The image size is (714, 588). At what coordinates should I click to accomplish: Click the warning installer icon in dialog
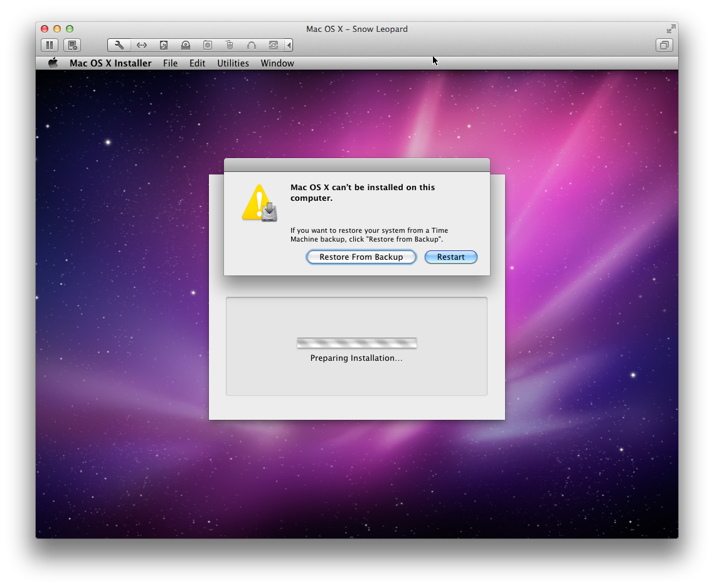[x=260, y=203]
